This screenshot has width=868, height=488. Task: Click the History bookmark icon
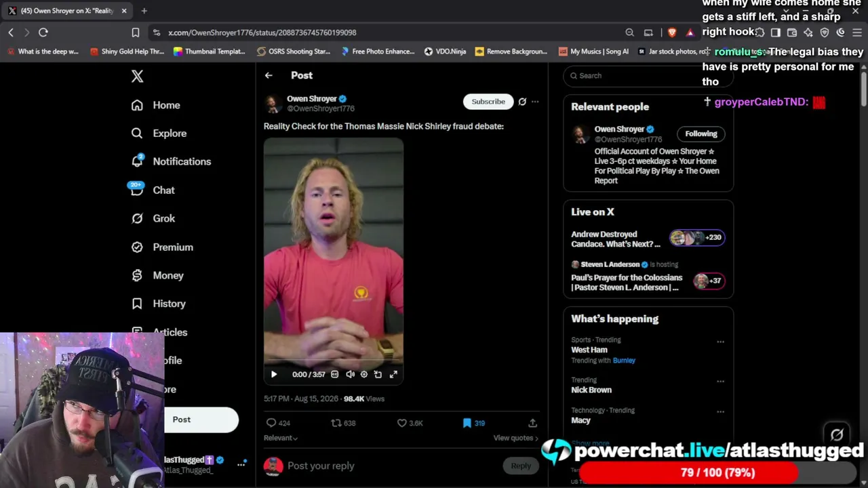(x=137, y=304)
